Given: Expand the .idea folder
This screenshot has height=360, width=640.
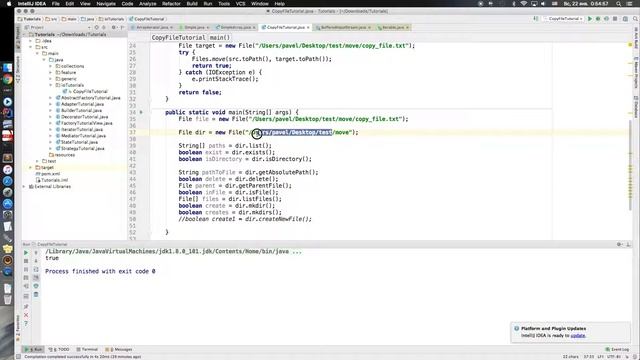Looking at the screenshot, I should tap(31, 41).
